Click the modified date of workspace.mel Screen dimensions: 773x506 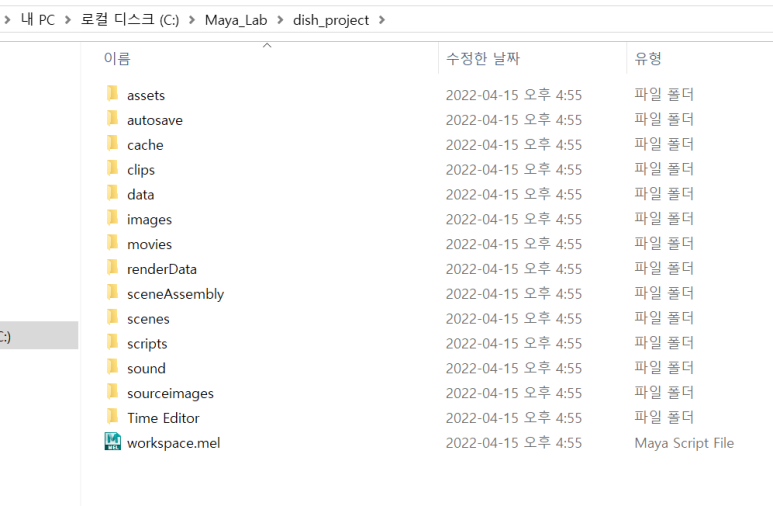(514, 443)
